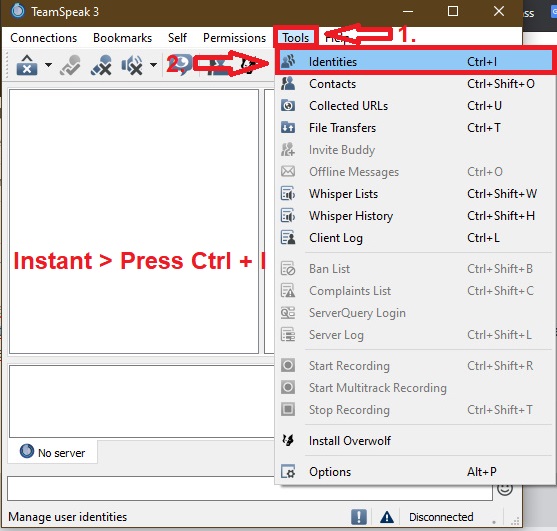This screenshot has width=557, height=531.
Task: Click the Ctrl+I shortcut text
Action: coord(482,62)
